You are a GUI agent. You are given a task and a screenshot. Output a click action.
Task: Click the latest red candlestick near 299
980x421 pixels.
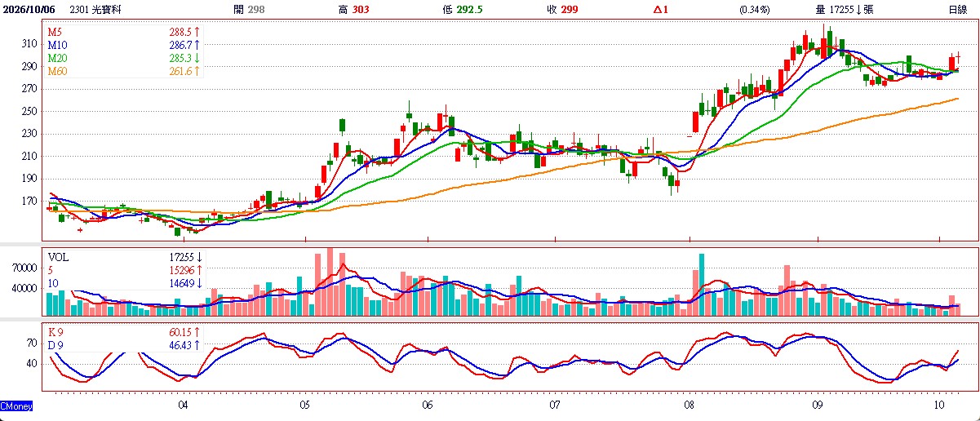[x=958, y=56]
